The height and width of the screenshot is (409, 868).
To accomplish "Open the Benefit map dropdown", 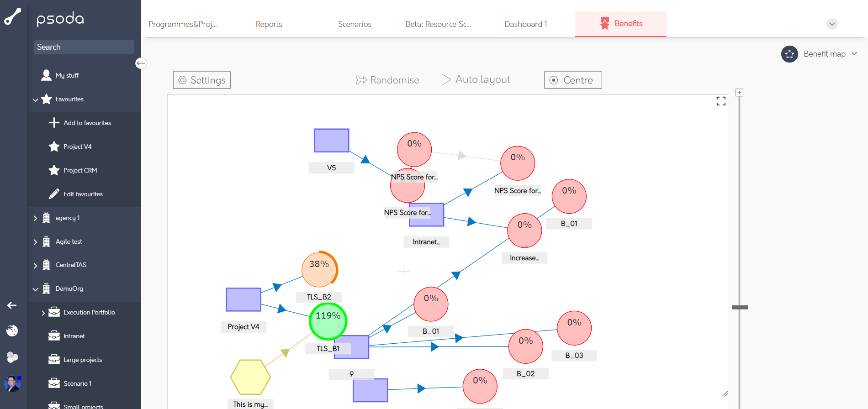I will pyautogui.click(x=854, y=54).
